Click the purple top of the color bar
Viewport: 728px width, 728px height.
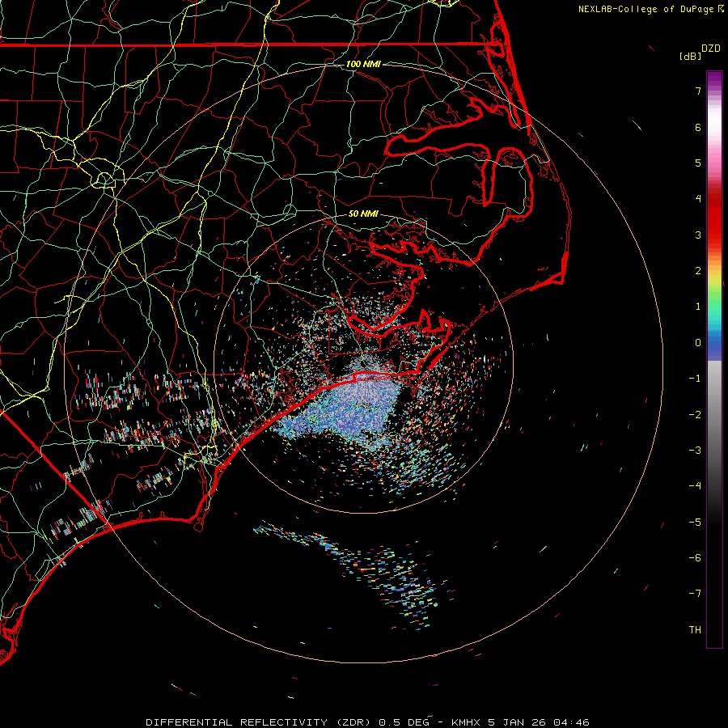pos(714,78)
